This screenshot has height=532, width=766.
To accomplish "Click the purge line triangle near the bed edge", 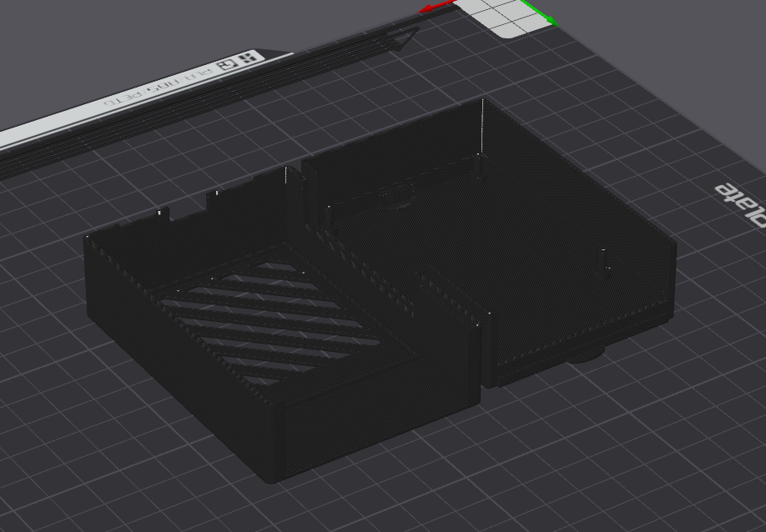I will [407, 38].
